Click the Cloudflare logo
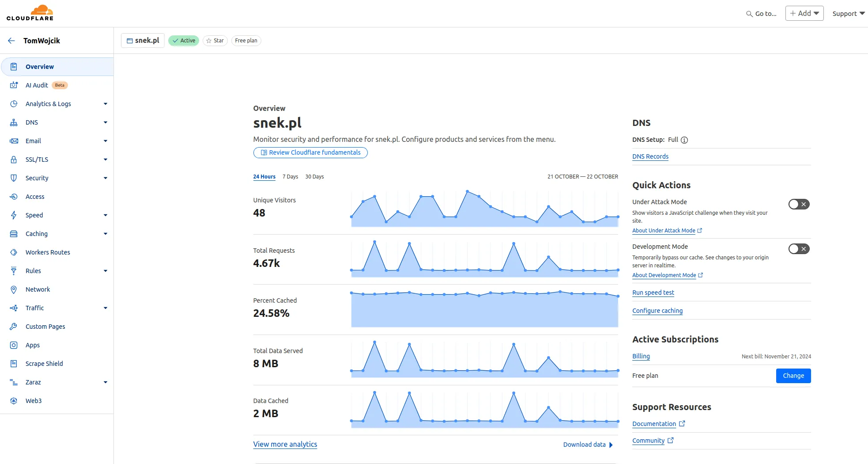 [30, 13]
